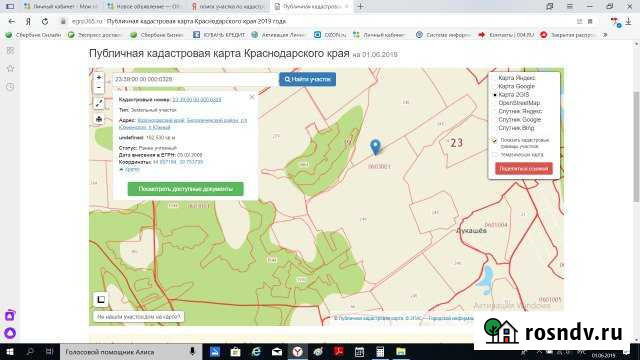Viewport: 640px width, 360px height.
Task: Open Yandex Browser taskbar icon
Action: click(x=298, y=351)
